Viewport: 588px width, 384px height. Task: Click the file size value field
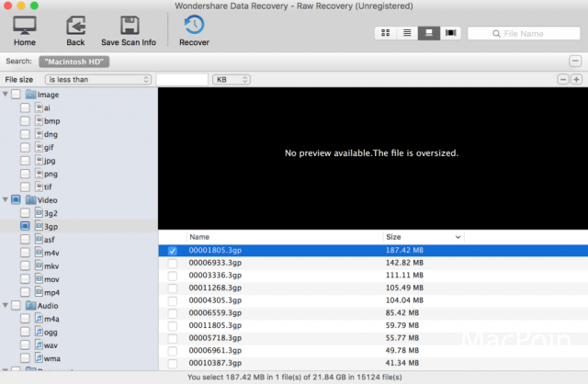click(x=182, y=80)
